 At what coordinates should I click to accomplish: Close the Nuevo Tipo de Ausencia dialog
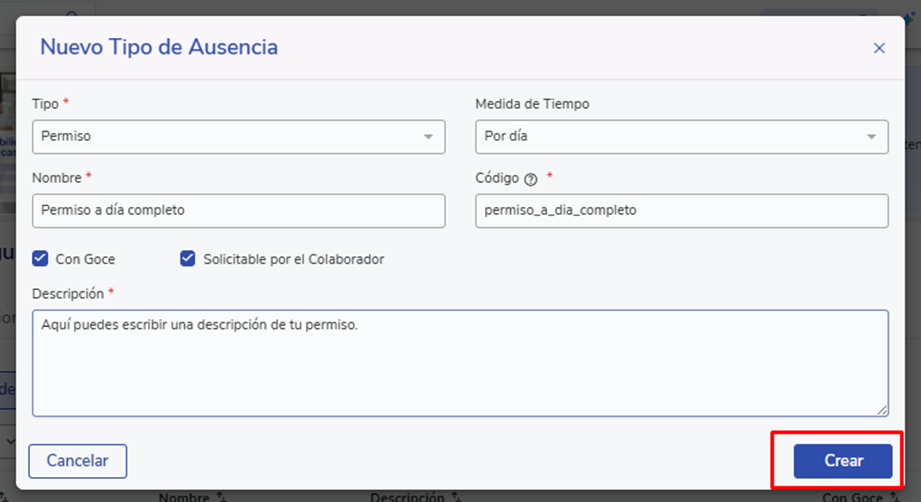879,48
